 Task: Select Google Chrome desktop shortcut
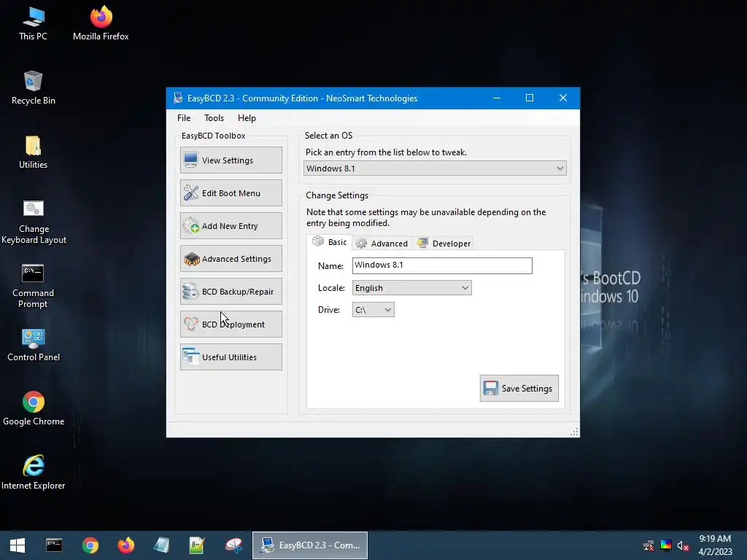tap(34, 408)
